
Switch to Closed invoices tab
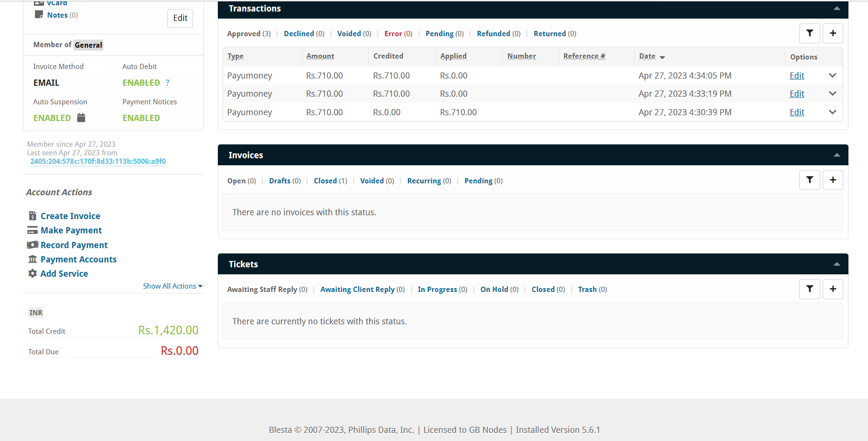point(330,181)
